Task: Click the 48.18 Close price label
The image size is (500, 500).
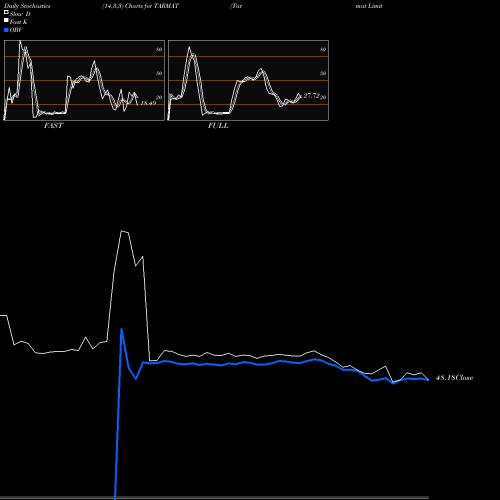Action: pyautogui.click(x=454, y=378)
